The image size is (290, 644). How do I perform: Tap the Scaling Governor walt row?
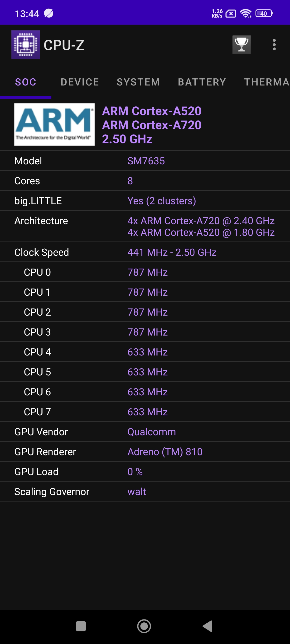145,492
